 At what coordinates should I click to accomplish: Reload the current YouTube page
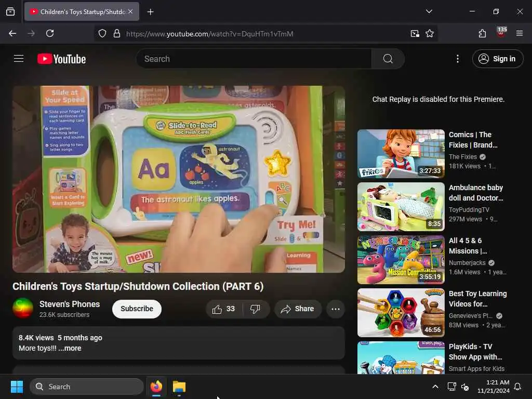pos(50,33)
